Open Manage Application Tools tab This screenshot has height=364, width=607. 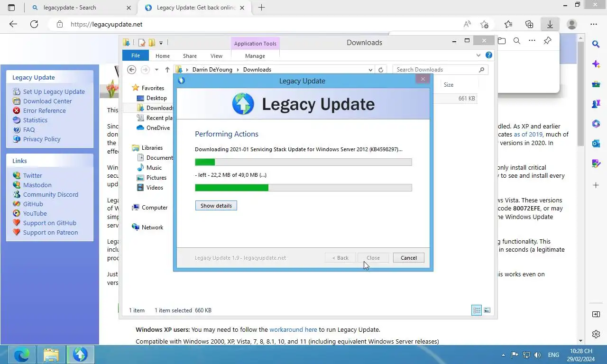[255, 56]
